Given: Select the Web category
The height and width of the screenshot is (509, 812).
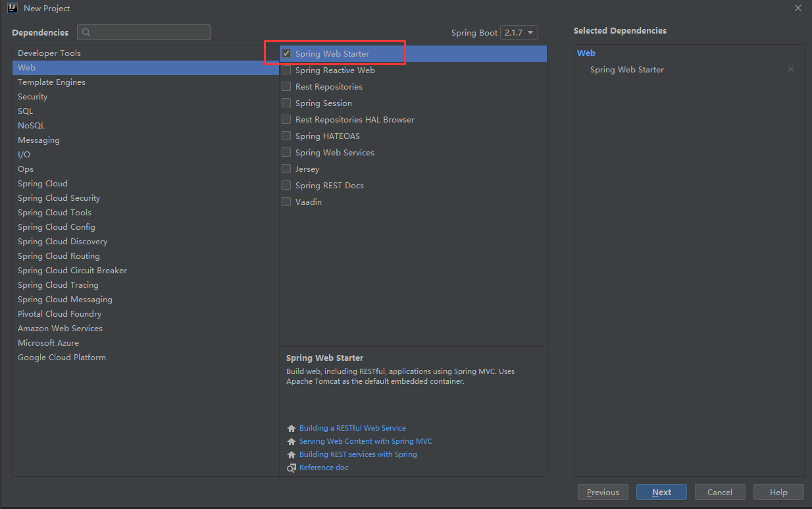Looking at the screenshot, I should pos(145,68).
